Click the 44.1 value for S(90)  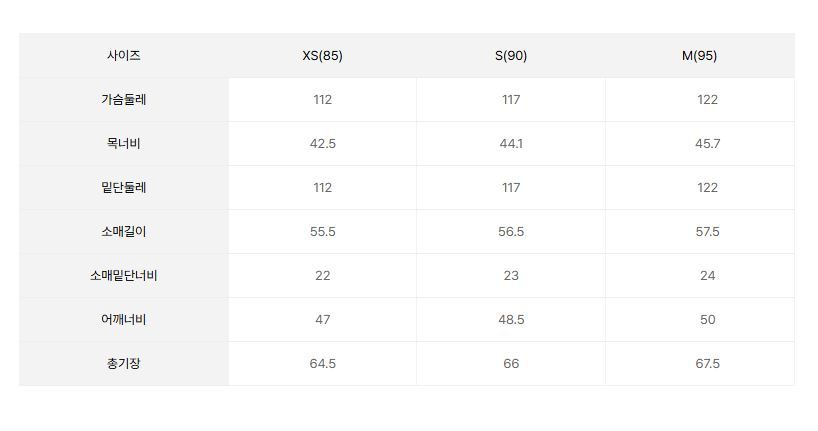(x=511, y=144)
